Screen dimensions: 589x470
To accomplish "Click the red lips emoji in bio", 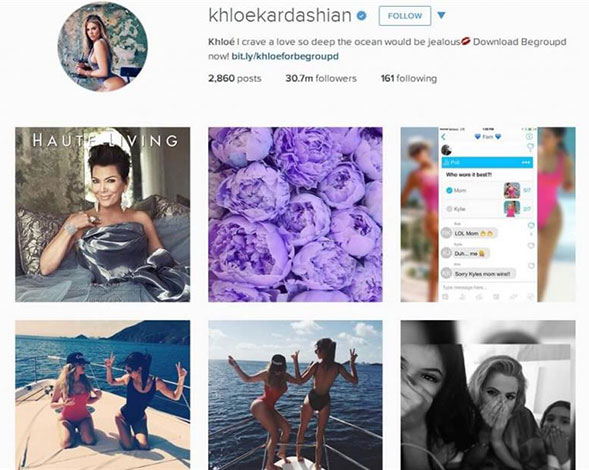I will [x=465, y=41].
